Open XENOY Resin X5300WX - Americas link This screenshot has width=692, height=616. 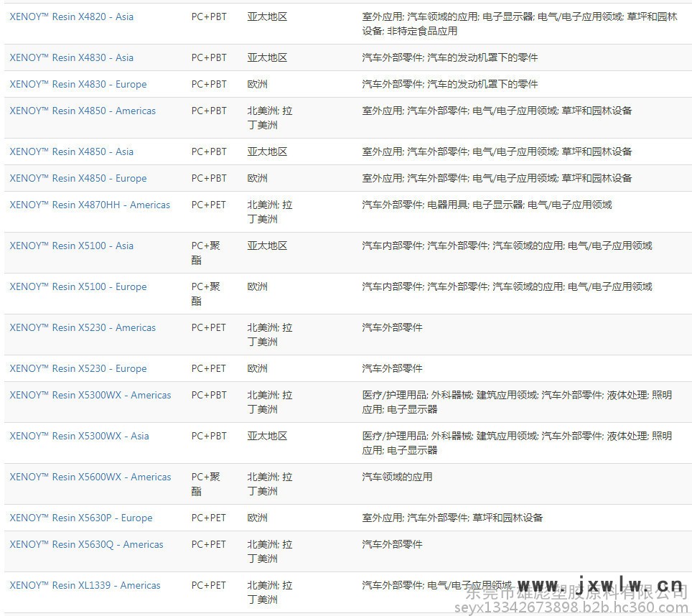pyautogui.click(x=90, y=395)
